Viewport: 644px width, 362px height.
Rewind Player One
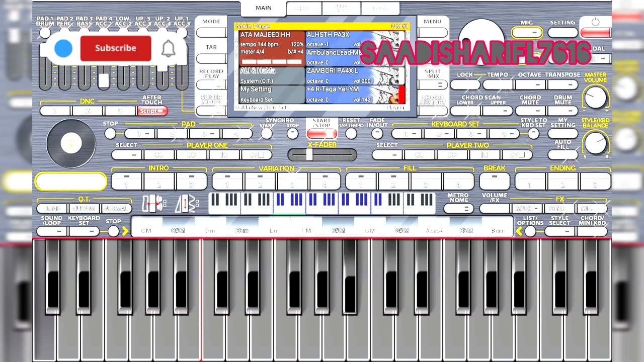point(158,155)
